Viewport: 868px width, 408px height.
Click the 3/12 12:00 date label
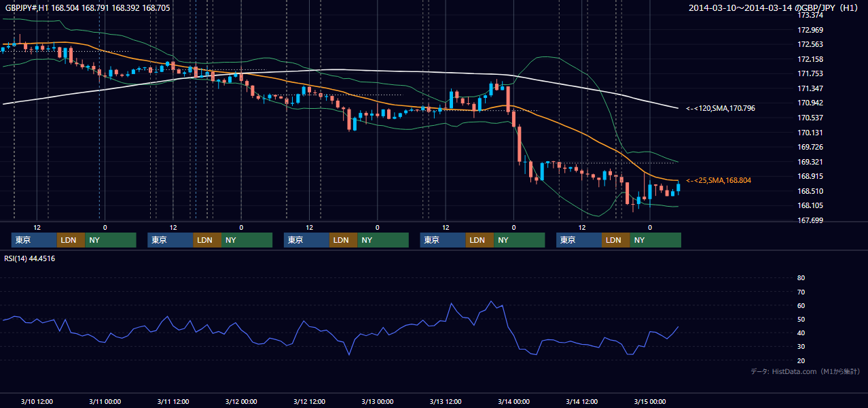click(x=309, y=401)
